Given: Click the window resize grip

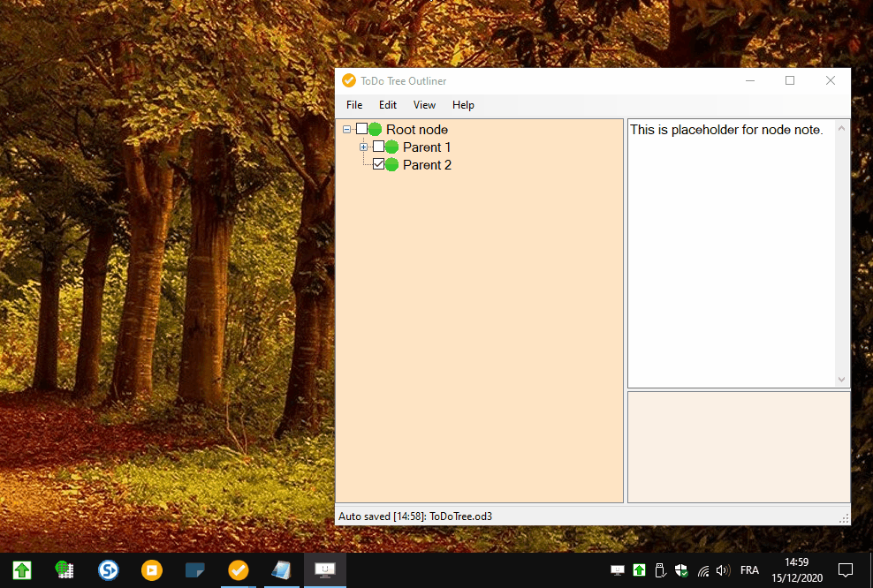Looking at the screenshot, I should pyautogui.click(x=844, y=518).
